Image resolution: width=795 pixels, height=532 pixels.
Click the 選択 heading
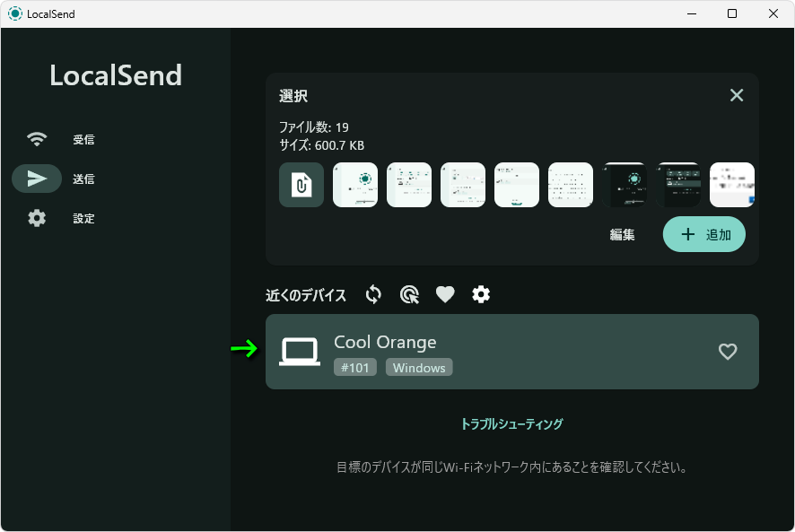[293, 96]
